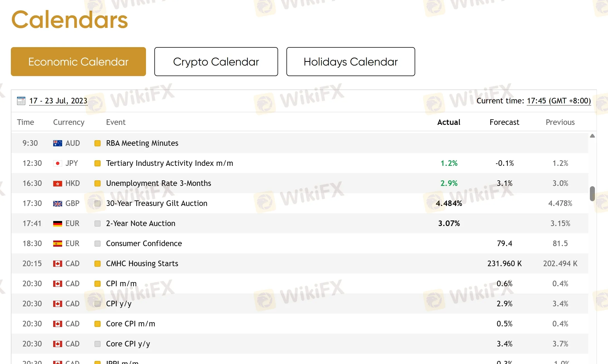The image size is (608, 364).
Task: Click the Australian flag beside RBA Meeting Minutes
Action: click(x=57, y=143)
